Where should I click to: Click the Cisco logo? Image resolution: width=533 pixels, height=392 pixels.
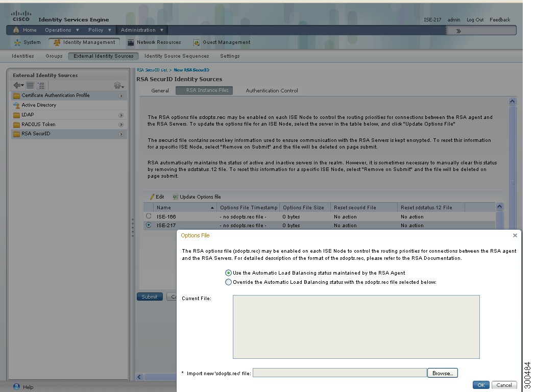coord(21,16)
